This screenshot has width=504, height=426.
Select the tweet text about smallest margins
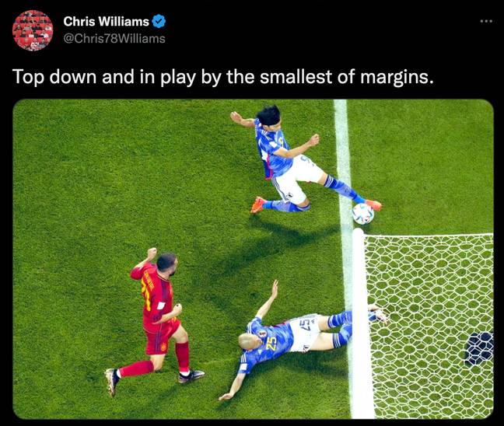(222, 77)
